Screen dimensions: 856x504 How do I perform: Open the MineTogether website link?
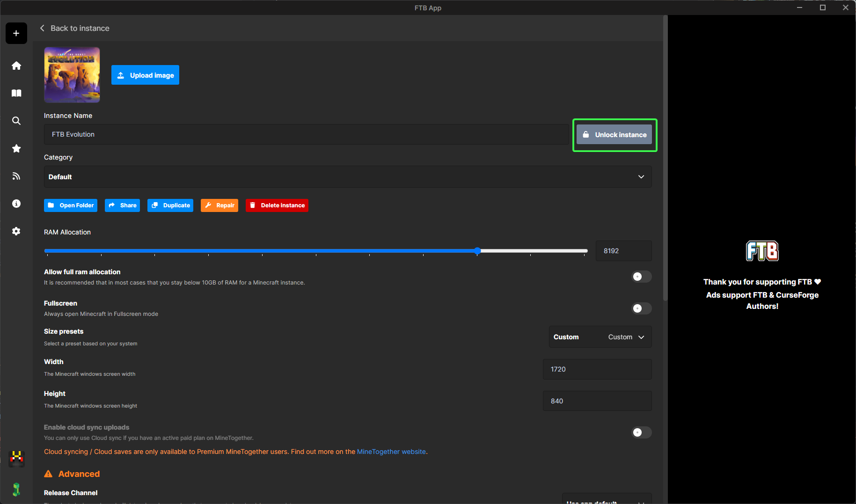[391, 452]
